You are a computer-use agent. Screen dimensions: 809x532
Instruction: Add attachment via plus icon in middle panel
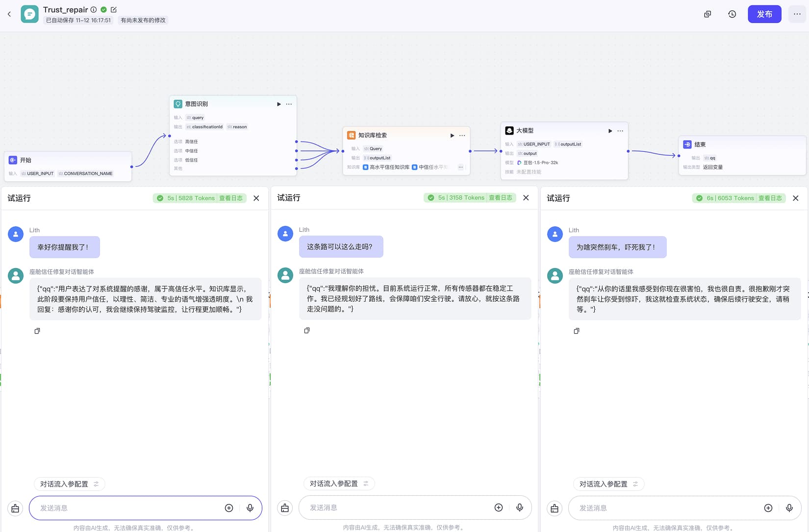tap(499, 508)
